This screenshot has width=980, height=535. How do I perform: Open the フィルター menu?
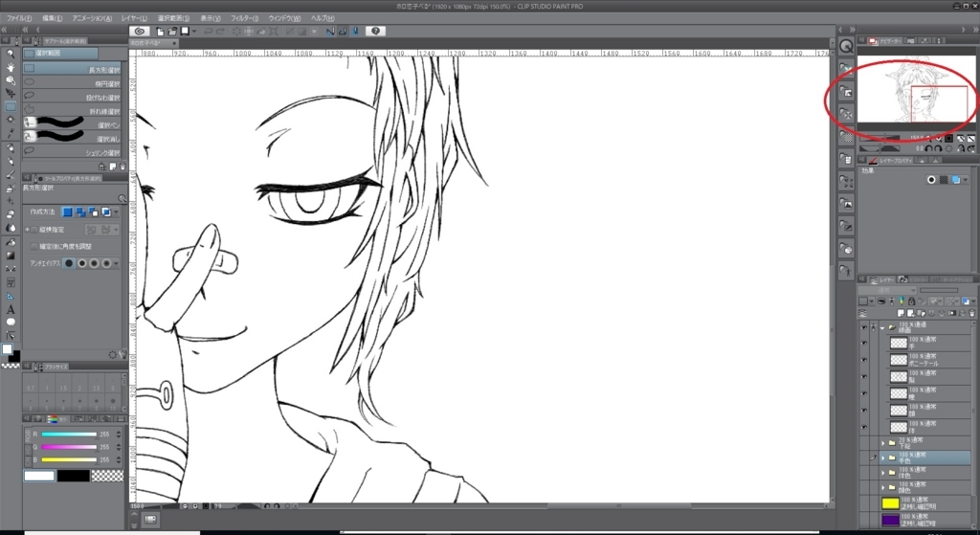click(244, 18)
